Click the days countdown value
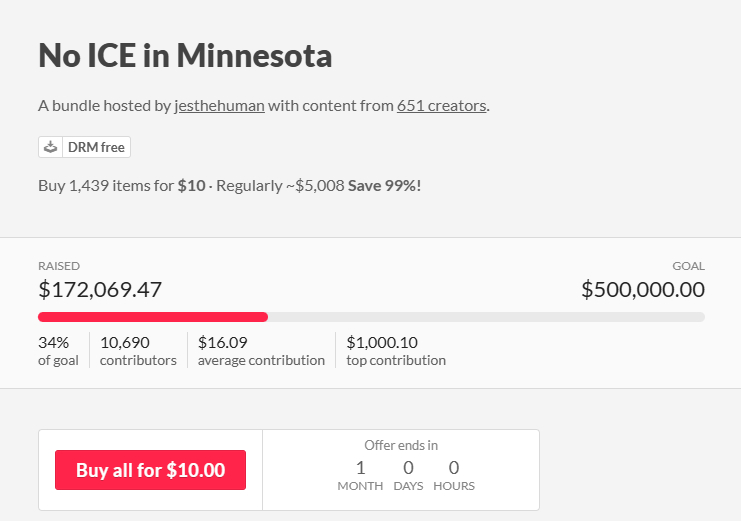Image resolution: width=741 pixels, height=521 pixels. click(x=408, y=468)
